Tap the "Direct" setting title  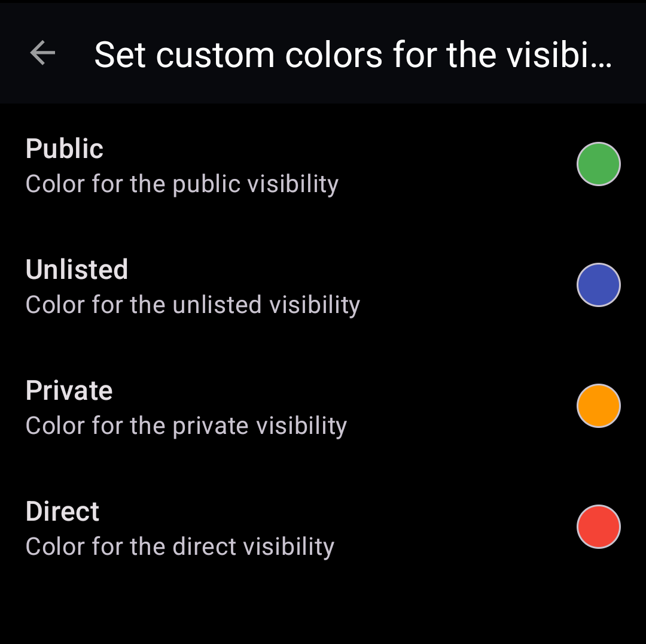pyautogui.click(x=62, y=512)
